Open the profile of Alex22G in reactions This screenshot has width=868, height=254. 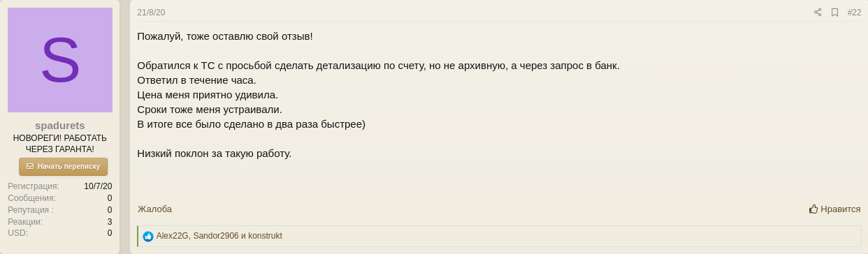click(x=172, y=236)
